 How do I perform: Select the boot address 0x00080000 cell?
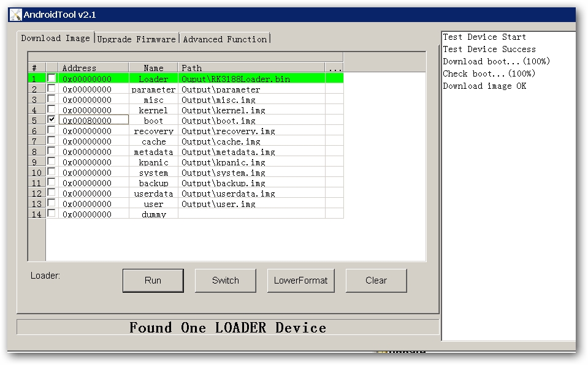(94, 120)
